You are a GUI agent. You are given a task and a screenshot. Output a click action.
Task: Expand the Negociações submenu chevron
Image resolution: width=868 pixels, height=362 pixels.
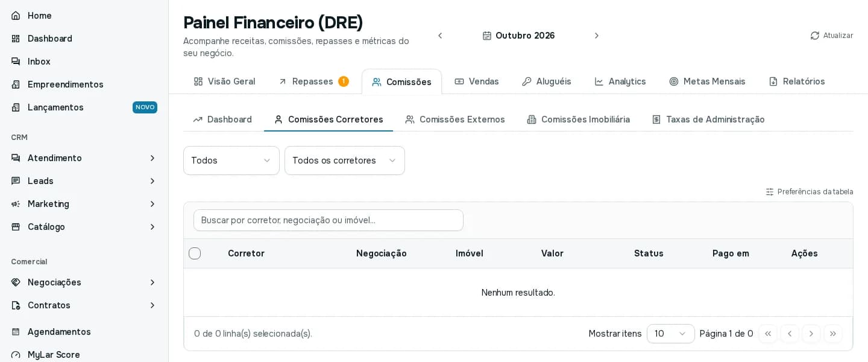pyautogui.click(x=153, y=282)
